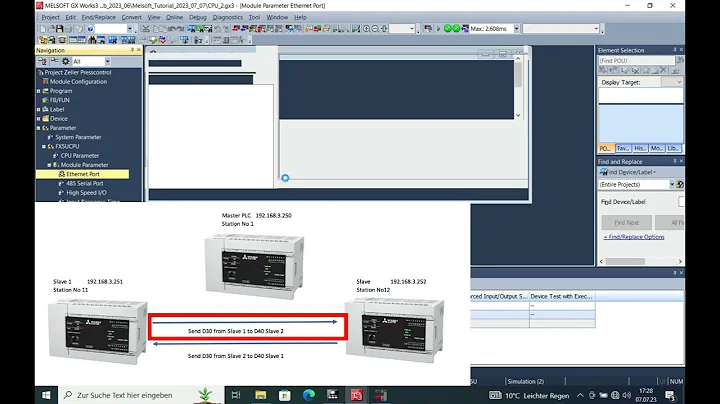Click the Task View taskbar icon
Image resolution: width=720 pixels, height=404 pixels.
pyautogui.click(x=236, y=395)
